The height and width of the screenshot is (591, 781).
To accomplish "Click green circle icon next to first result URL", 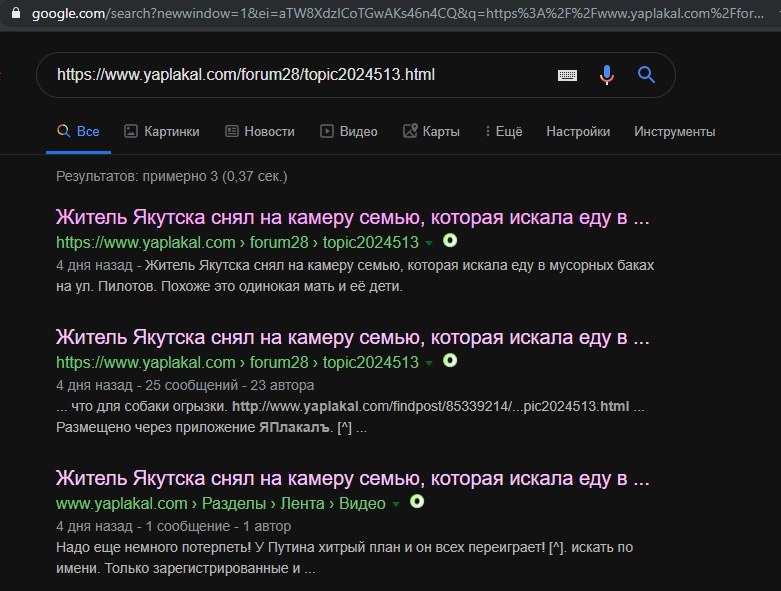I will (450, 240).
